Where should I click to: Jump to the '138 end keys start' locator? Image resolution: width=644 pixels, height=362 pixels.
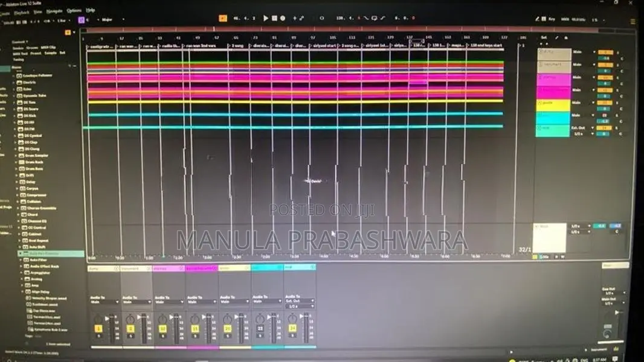click(x=485, y=45)
